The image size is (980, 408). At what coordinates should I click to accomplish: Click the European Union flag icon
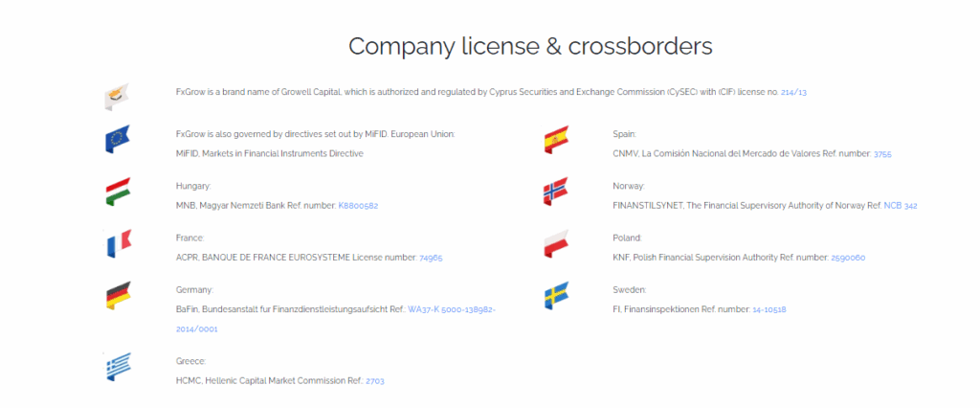117,139
